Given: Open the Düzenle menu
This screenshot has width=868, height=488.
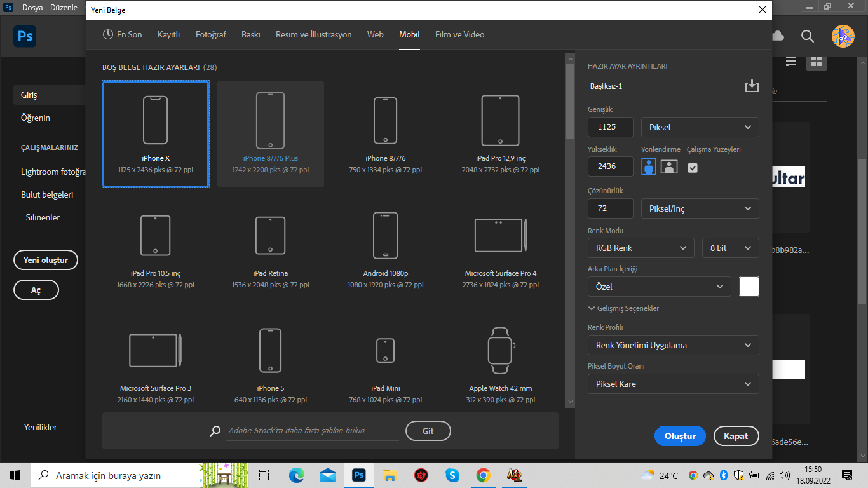Looking at the screenshot, I should click(x=64, y=8).
